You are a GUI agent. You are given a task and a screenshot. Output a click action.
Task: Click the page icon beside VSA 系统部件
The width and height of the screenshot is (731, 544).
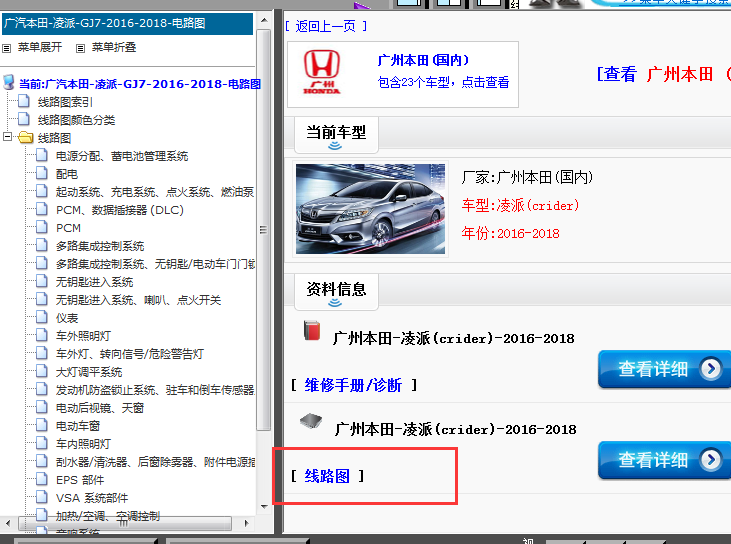(42, 497)
